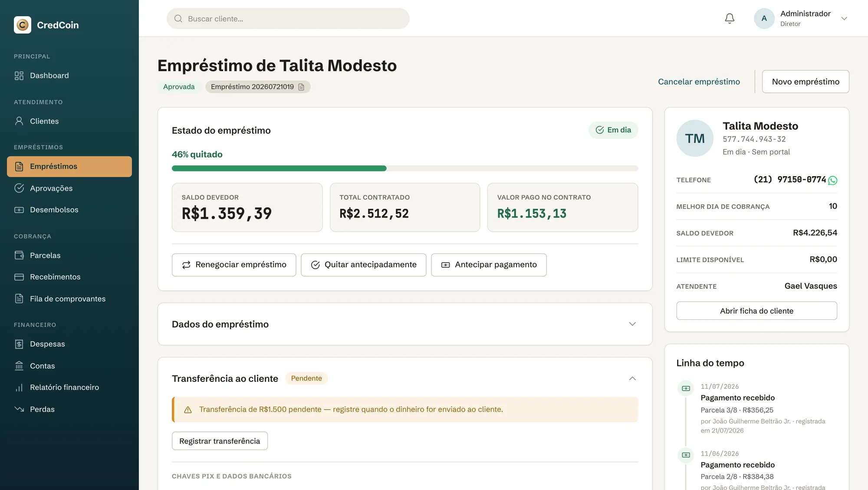Click the Relatório financeiro chart icon
This screenshot has width=868, height=490.
tap(19, 388)
